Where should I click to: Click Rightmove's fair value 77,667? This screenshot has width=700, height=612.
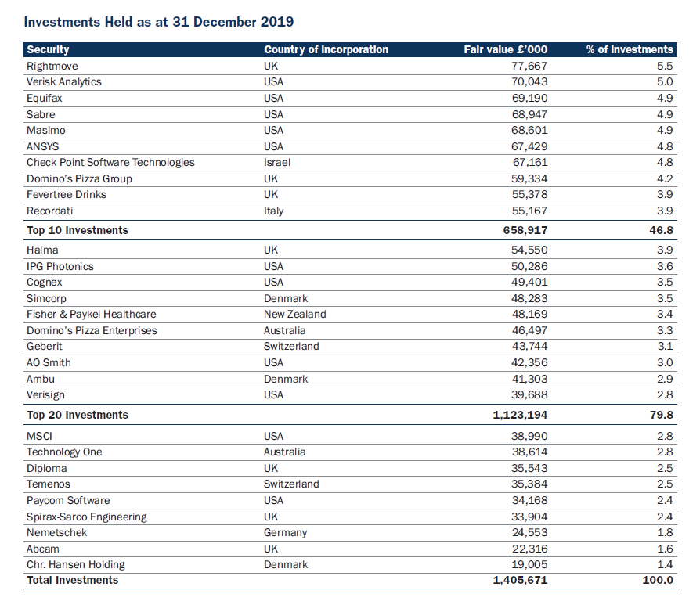click(x=529, y=66)
